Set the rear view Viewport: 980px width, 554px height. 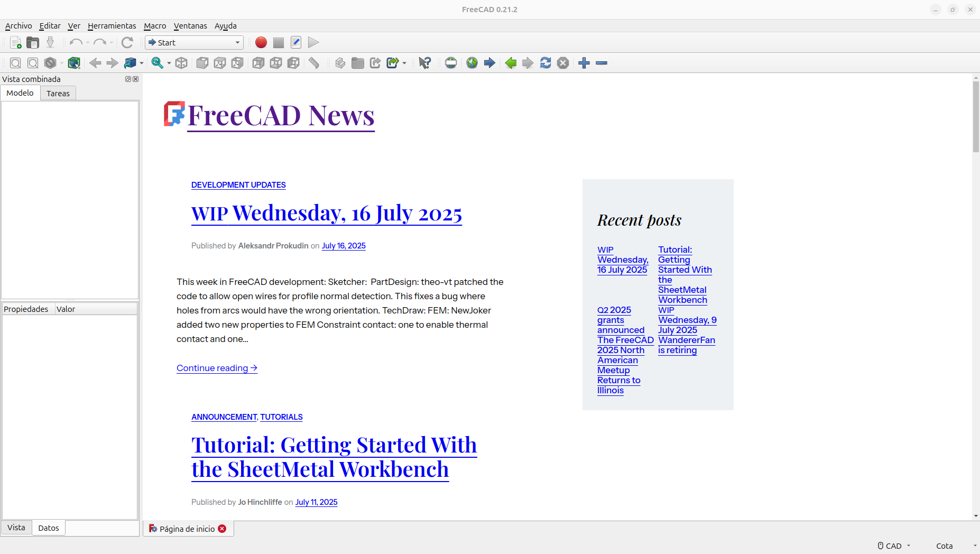coord(258,63)
